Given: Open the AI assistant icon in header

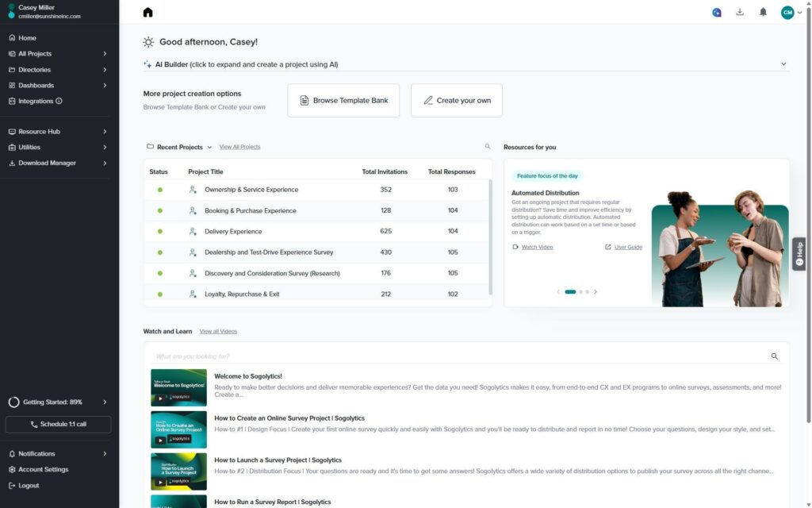Looking at the screenshot, I should point(717,13).
